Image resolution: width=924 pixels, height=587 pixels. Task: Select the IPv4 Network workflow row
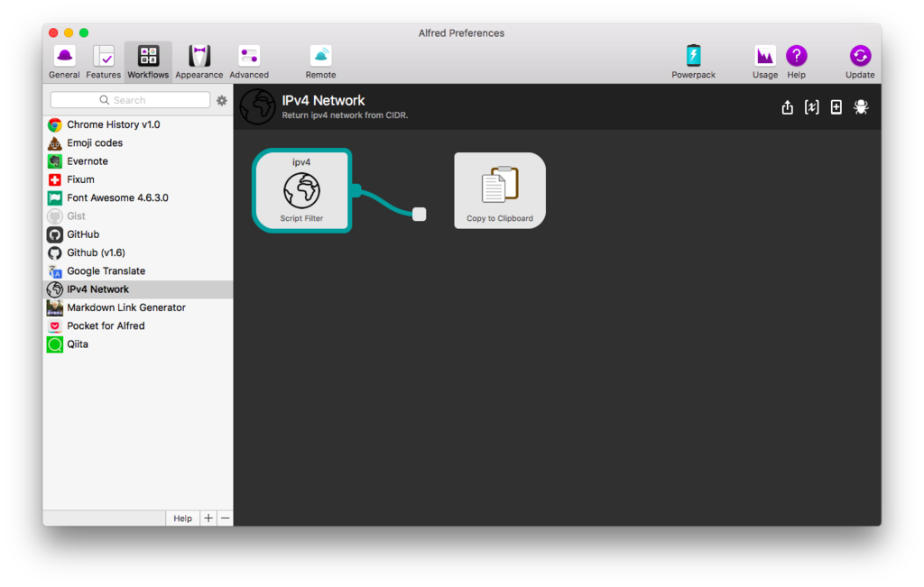pyautogui.click(x=138, y=289)
